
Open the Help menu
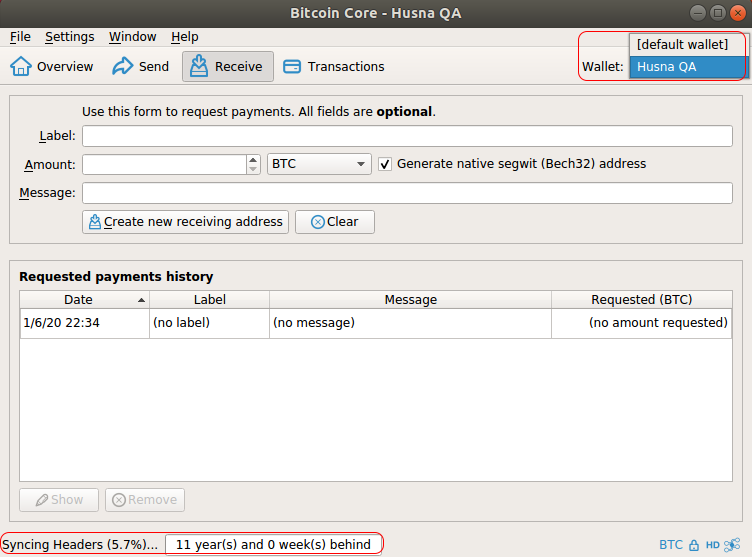pos(185,37)
